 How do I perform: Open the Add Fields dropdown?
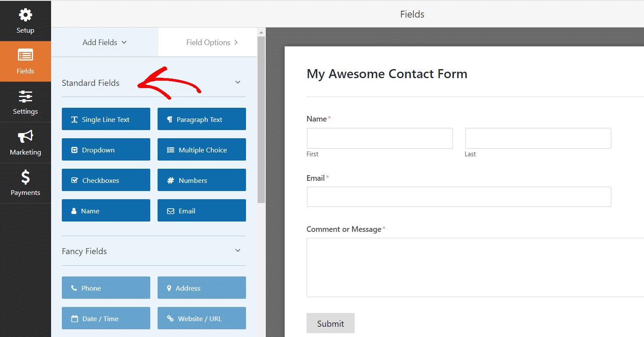point(100,42)
